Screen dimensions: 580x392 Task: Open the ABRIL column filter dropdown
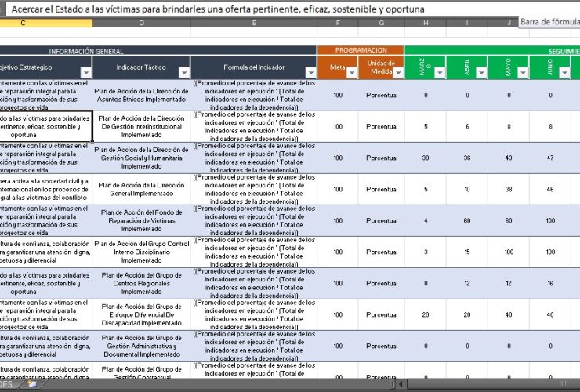pos(481,73)
